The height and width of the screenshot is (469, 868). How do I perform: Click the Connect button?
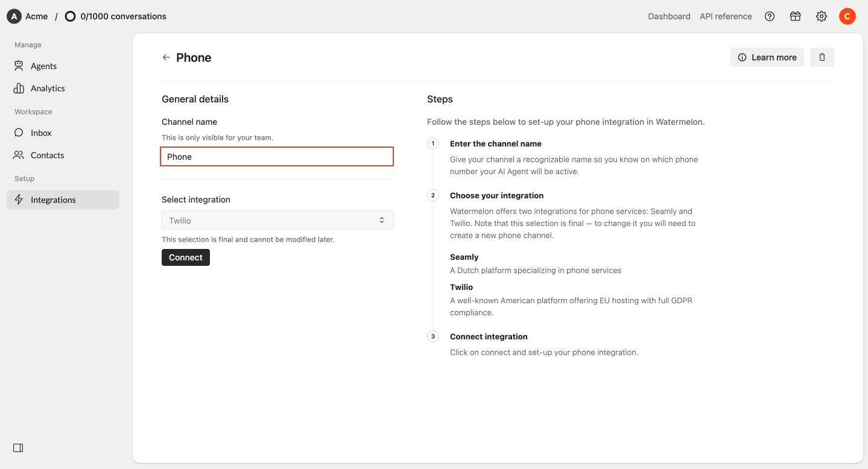[186, 257]
